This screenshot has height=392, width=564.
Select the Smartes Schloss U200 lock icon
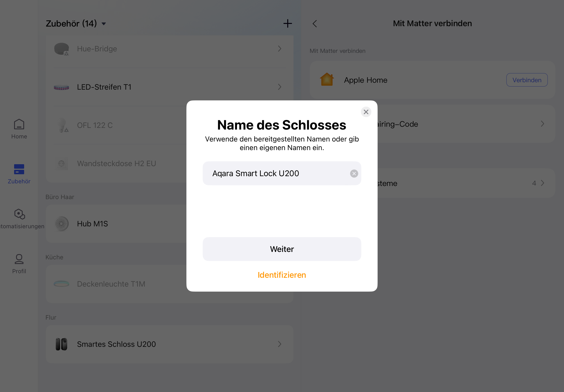tap(61, 344)
